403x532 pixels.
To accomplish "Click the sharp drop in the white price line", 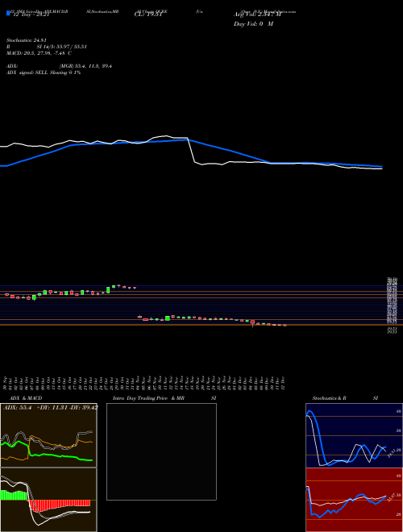I will 191,151.
